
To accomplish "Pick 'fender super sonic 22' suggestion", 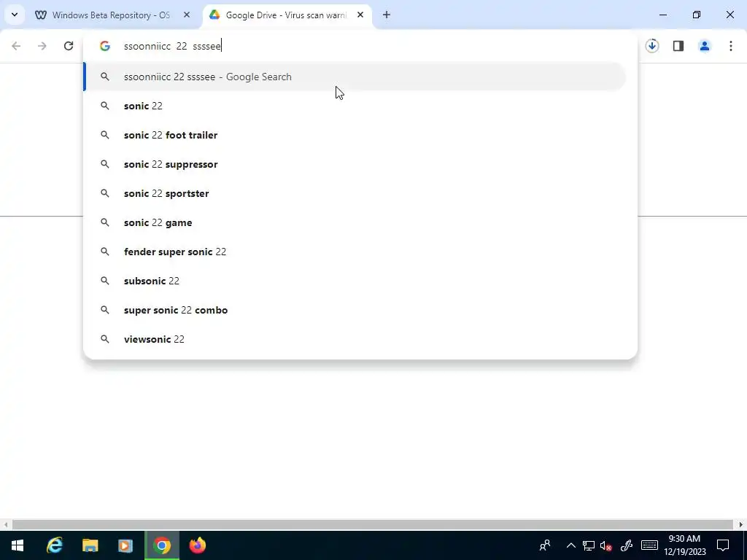I will click(355, 252).
